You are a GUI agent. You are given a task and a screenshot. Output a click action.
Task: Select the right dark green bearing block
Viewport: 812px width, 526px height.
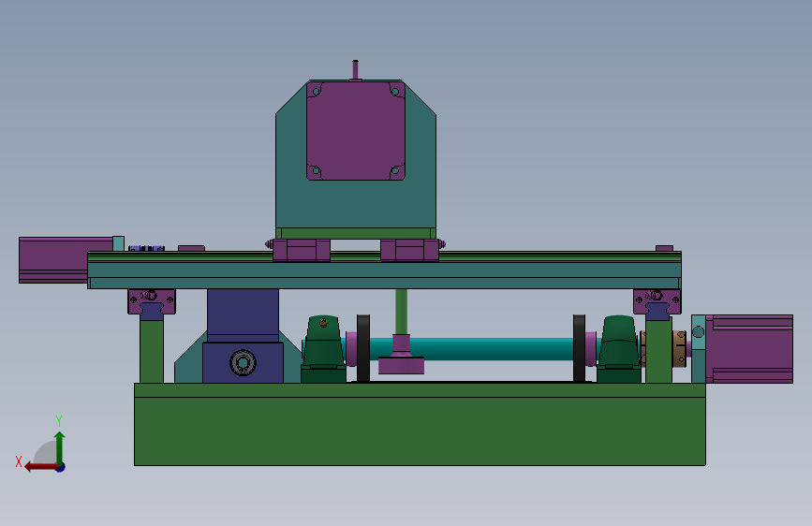619,349
